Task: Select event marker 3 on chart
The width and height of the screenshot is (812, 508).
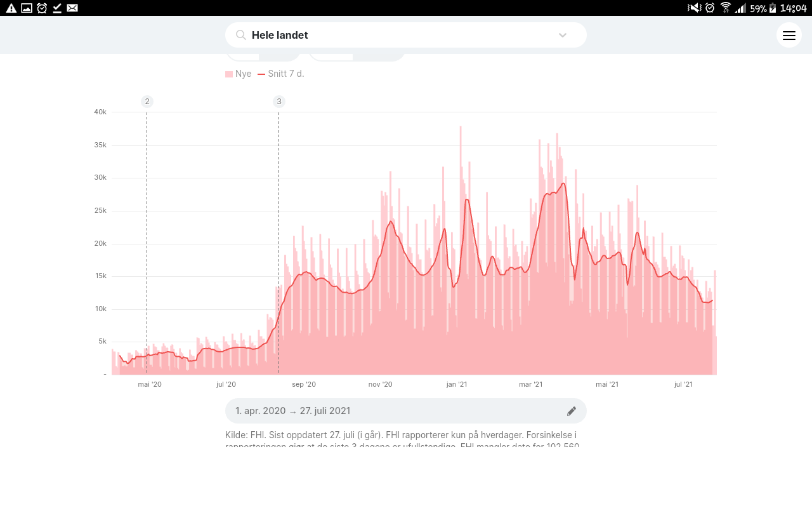Action: click(x=279, y=102)
